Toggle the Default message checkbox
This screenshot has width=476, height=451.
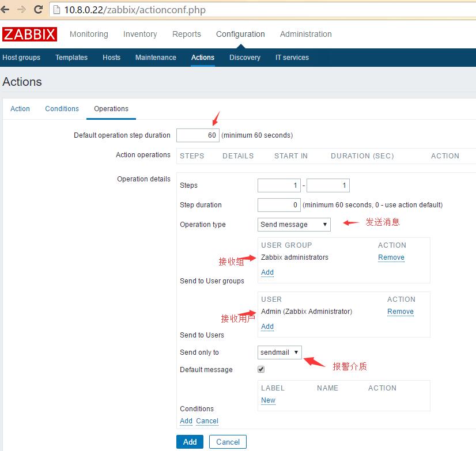tap(261, 369)
